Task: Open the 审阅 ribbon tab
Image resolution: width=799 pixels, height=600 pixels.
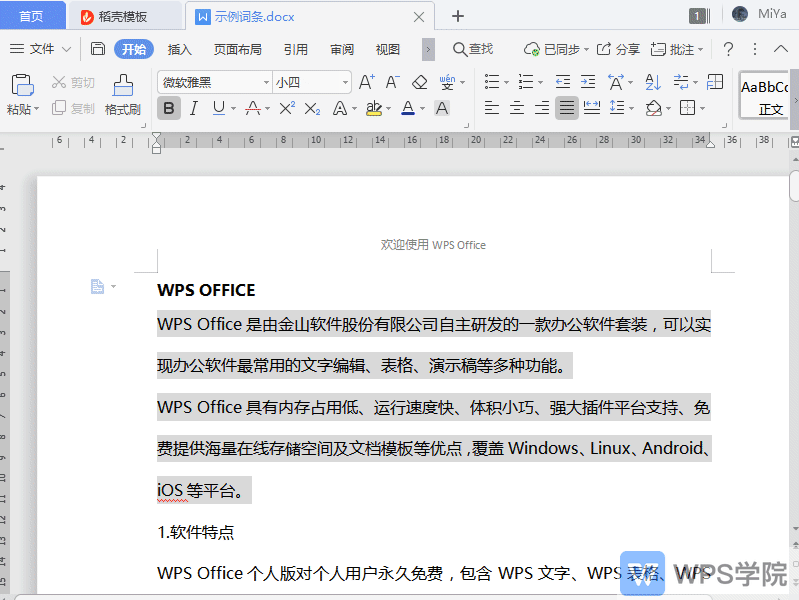Action: pos(342,49)
